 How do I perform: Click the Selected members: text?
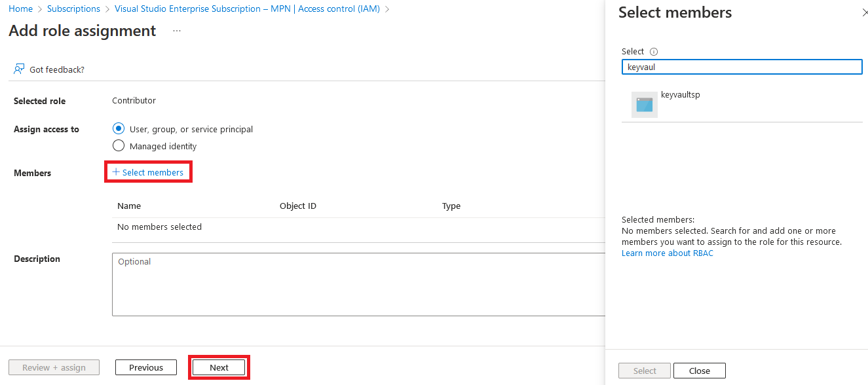coord(658,220)
